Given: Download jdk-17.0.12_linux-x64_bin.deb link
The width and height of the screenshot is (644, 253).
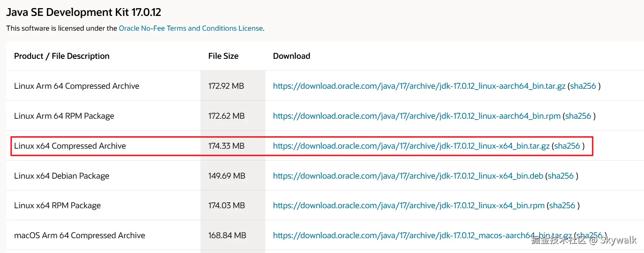Looking at the screenshot, I should [408, 176].
